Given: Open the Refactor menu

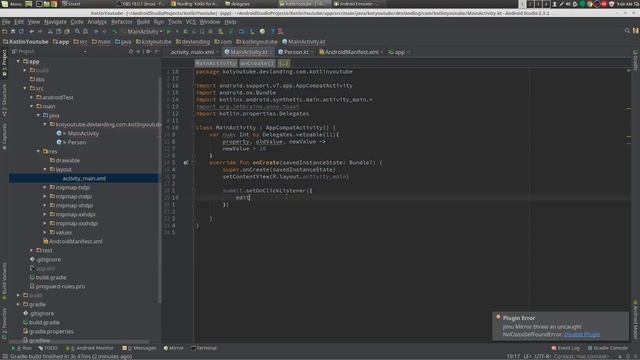Looking at the screenshot, I should point(122,22).
